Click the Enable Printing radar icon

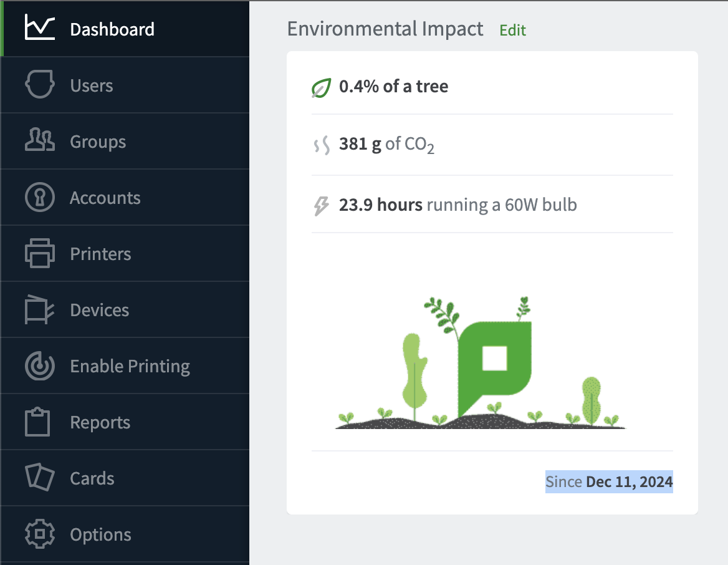(x=40, y=366)
